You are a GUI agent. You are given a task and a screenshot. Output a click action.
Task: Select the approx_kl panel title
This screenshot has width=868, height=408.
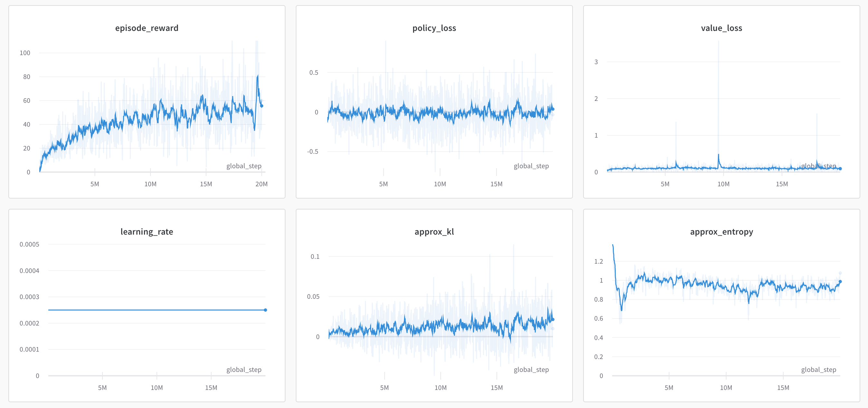pyautogui.click(x=434, y=232)
